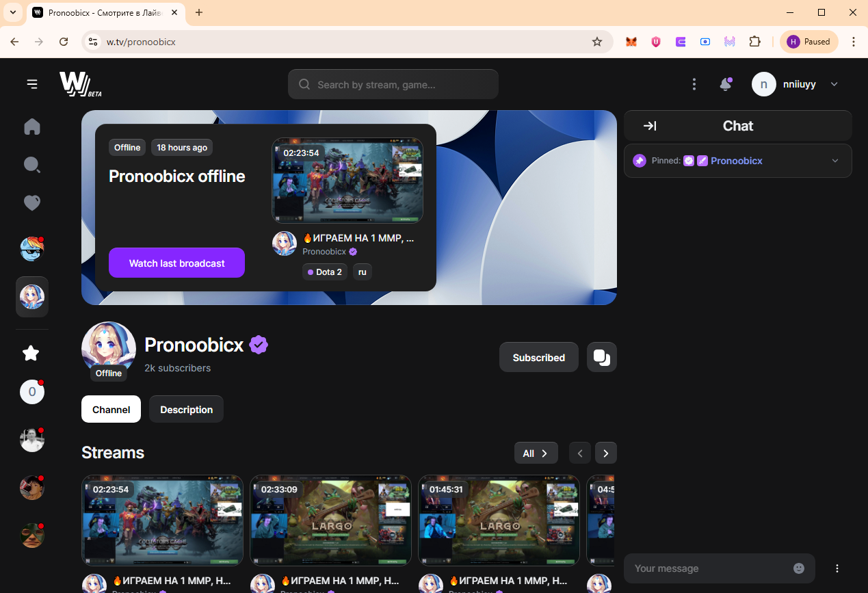This screenshot has height=593, width=868.
Task: Switch to the Channel tab
Action: pos(111,409)
